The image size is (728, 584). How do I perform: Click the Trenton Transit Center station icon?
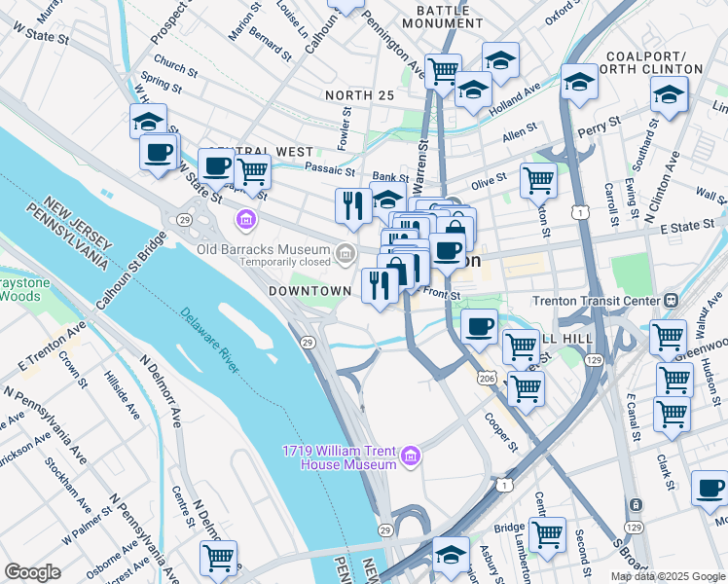click(x=671, y=301)
